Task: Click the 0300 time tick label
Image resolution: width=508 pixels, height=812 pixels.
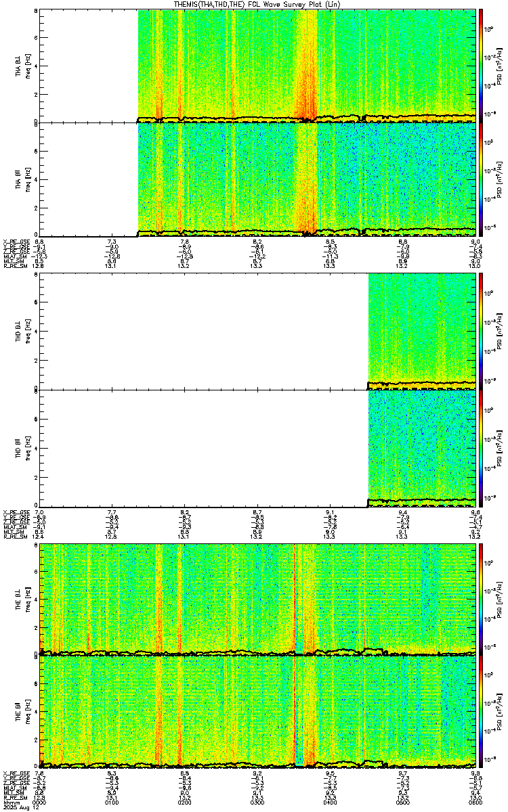Action: pyautogui.click(x=257, y=802)
